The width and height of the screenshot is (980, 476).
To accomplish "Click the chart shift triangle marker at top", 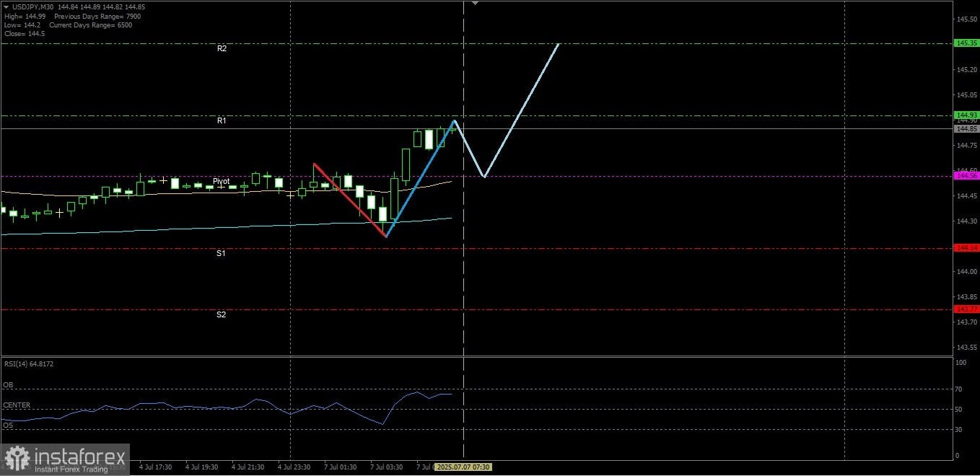I will [475, 3].
